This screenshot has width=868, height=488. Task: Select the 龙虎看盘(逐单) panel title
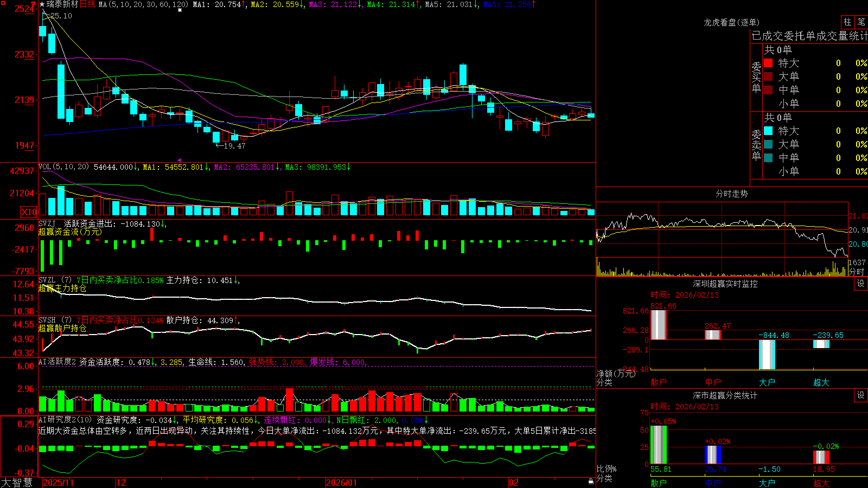pos(731,22)
